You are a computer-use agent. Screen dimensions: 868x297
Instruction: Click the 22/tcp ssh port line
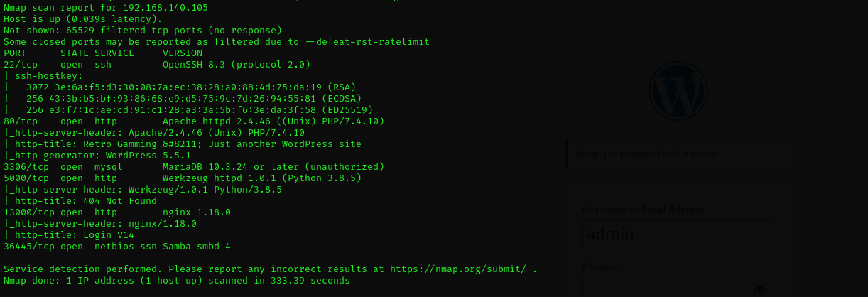(x=156, y=65)
